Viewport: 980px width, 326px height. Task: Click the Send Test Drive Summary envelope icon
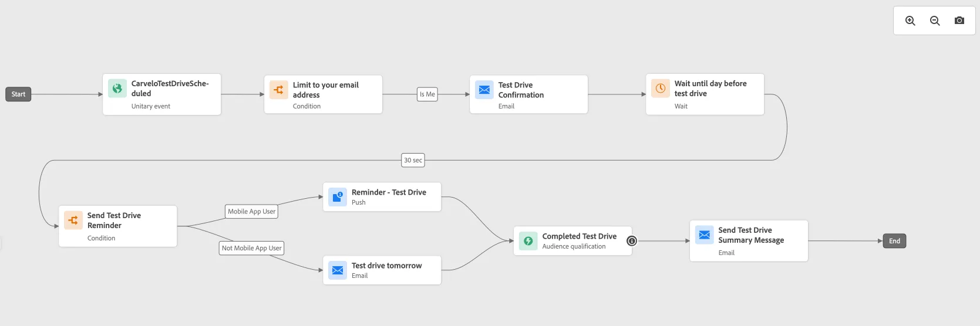[705, 235]
